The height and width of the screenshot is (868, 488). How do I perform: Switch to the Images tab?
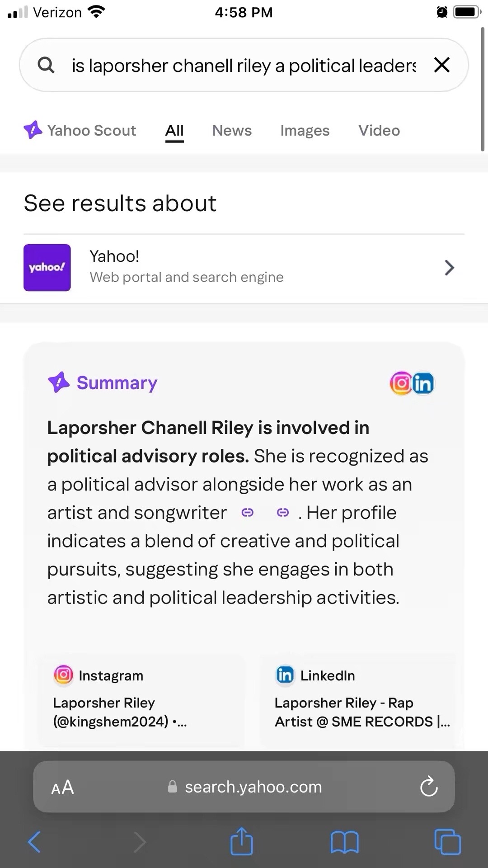[x=305, y=131]
